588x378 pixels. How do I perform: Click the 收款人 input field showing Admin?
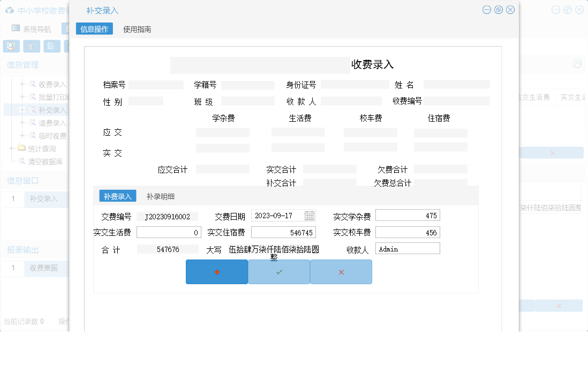tap(408, 248)
